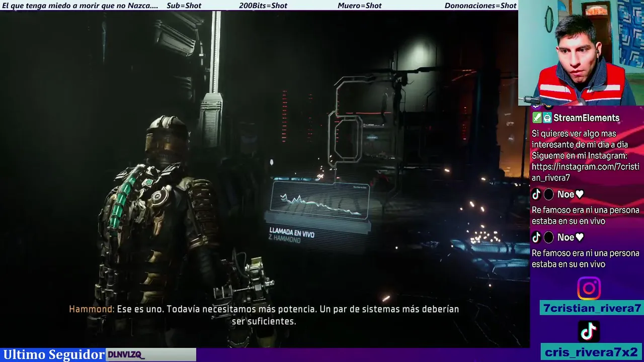Click the subtitle line 'ser suficientes.'
The width and height of the screenshot is (644, 362).
coord(264,321)
